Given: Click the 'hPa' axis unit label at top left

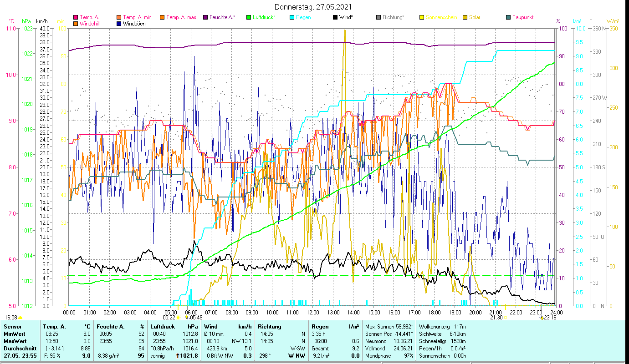Looking at the screenshot, I should click(x=26, y=21).
